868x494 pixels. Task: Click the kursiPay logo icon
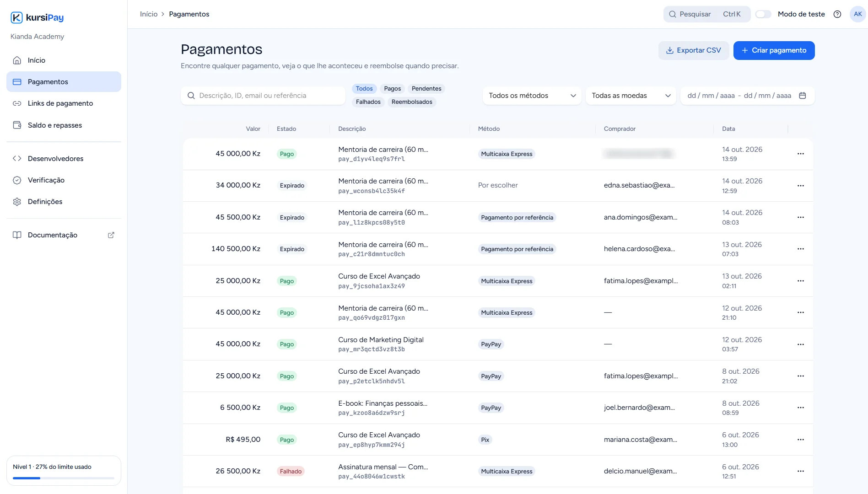[16, 18]
